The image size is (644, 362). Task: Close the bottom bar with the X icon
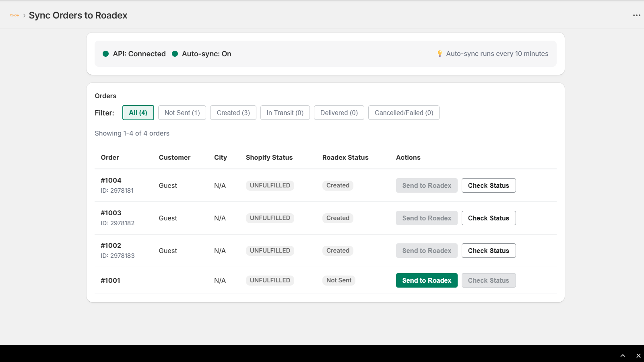[x=638, y=356]
